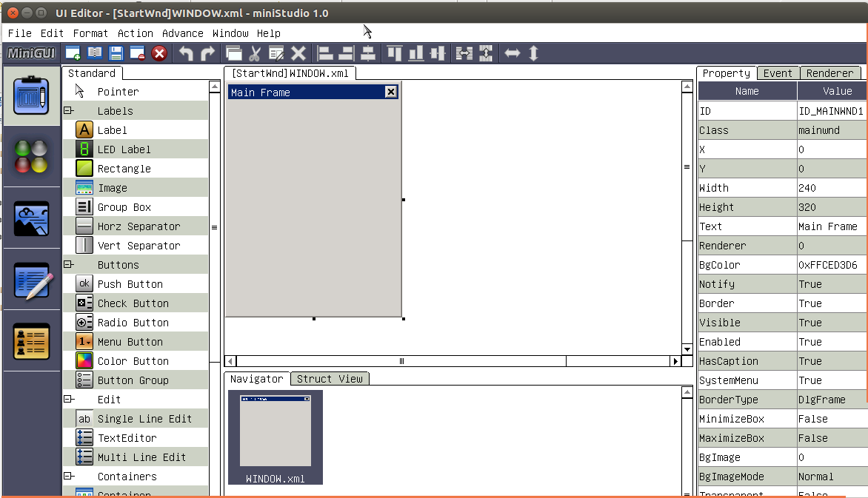Select the LED Label control
868x498 pixels.
[123, 149]
